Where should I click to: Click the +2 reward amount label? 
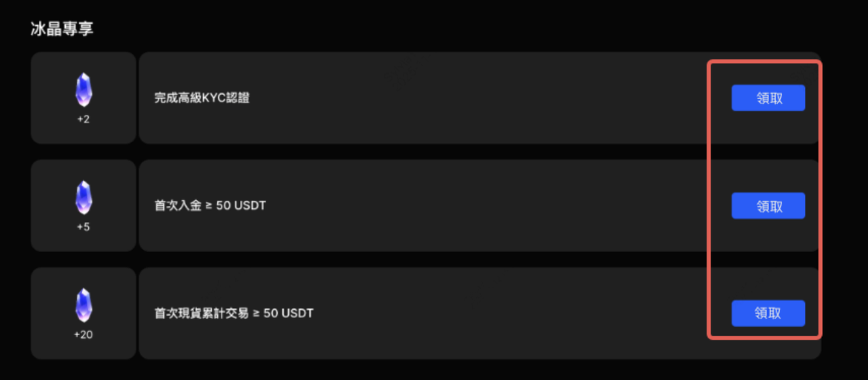tap(83, 119)
